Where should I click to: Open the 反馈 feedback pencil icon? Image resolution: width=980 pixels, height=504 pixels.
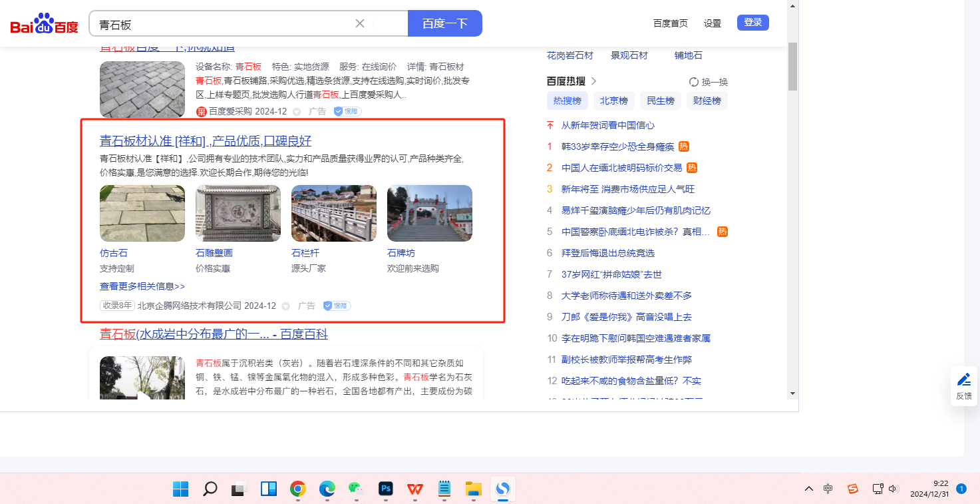tap(963, 380)
